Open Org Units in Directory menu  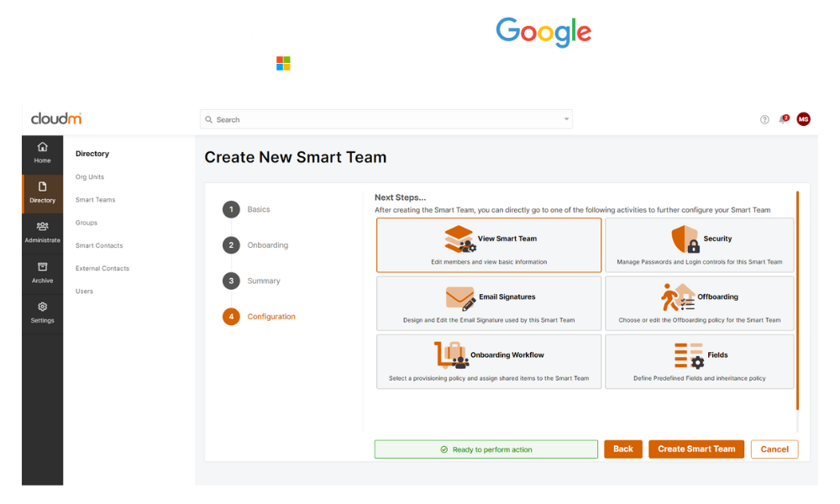[90, 177]
